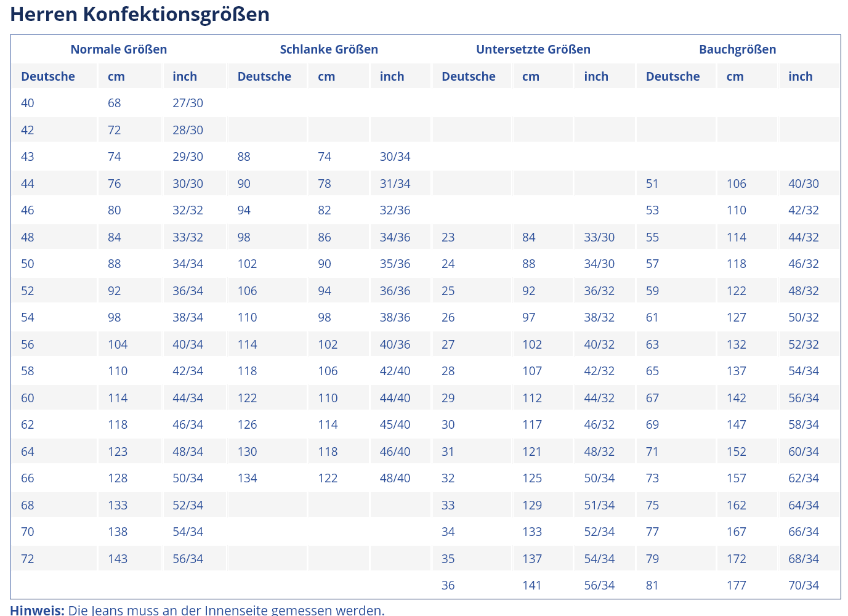This screenshot has width=848, height=616.
Task: Click Deutsche column header under Normale Größen
Action: (48, 76)
